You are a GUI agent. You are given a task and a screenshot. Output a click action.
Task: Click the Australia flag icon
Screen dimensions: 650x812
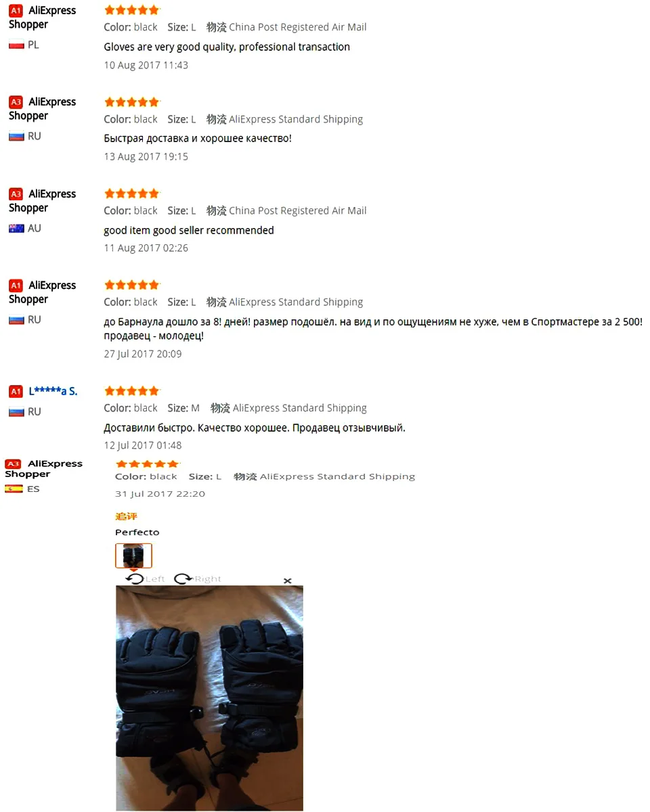point(16,229)
